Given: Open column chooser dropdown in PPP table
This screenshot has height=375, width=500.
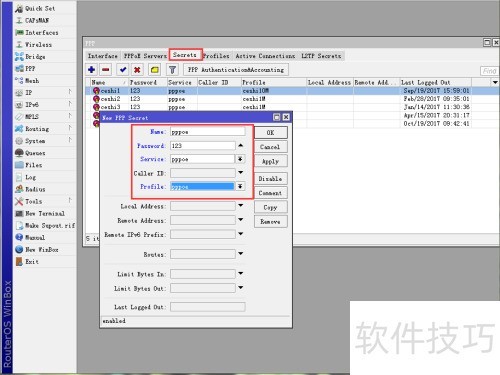Looking at the screenshot, I should point(495,82).
